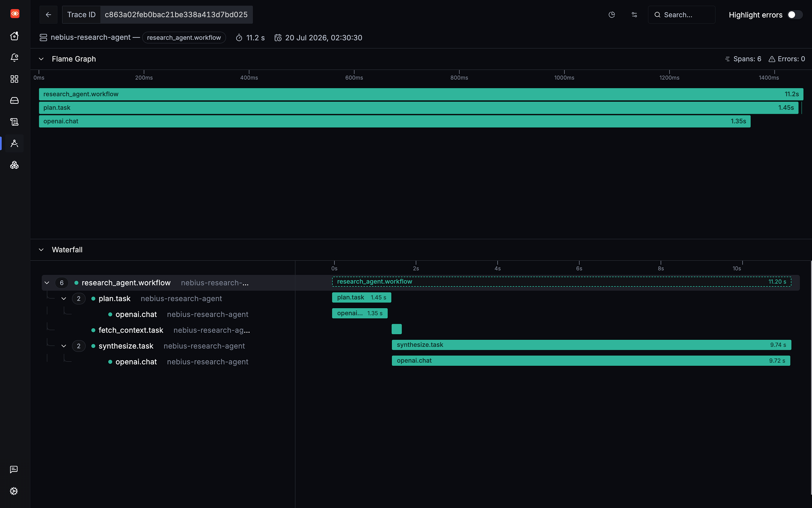Collapse the plan.task tree node
Viewport: 812px width, 508px height.
click(x=64, y=299)
